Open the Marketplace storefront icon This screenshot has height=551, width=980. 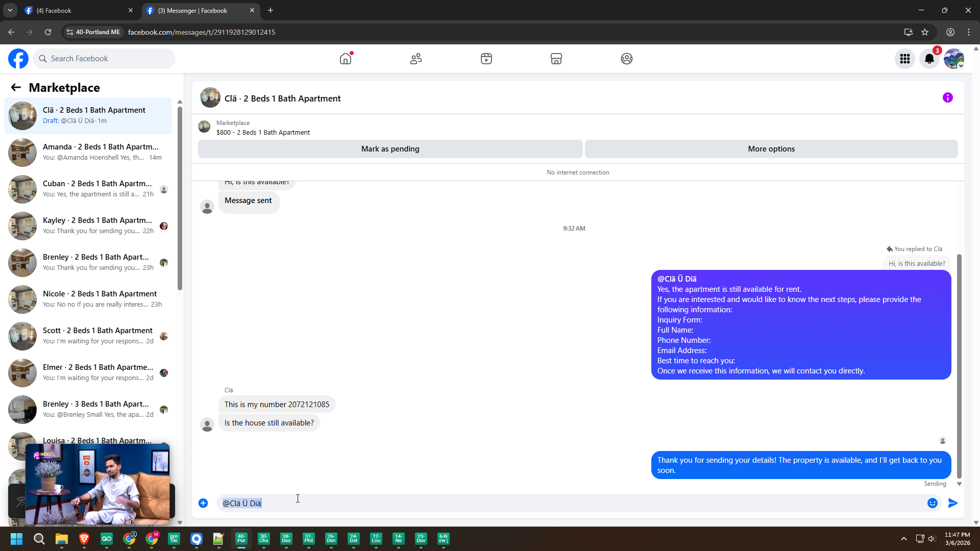pyautogui.click(x=556, y=59)
